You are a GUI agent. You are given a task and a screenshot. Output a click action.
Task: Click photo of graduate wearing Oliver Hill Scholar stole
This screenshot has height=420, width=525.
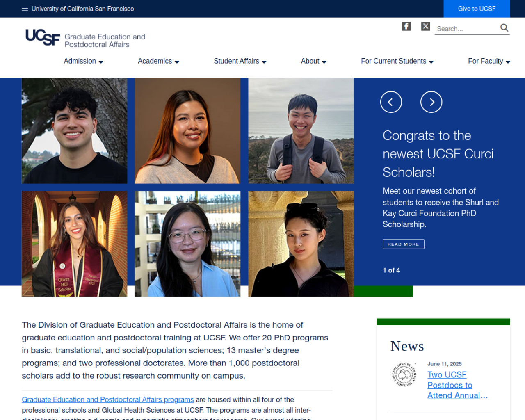coord(74,244)
